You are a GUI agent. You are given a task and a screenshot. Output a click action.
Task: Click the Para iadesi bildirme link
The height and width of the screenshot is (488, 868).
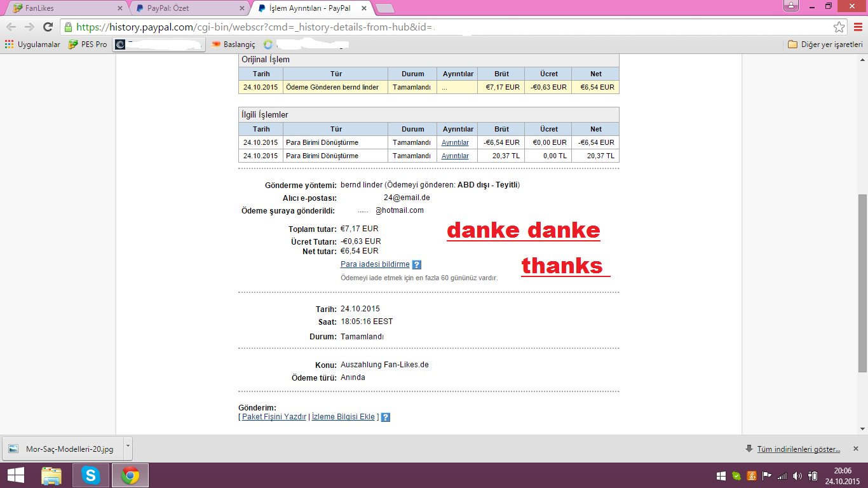point(375,264)
